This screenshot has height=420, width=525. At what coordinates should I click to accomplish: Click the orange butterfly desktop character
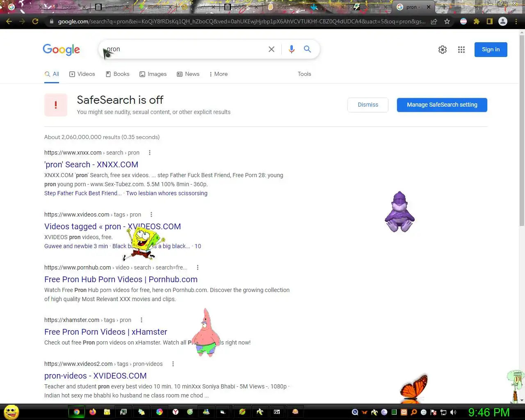pyautogui.click(x=414, y=389)
